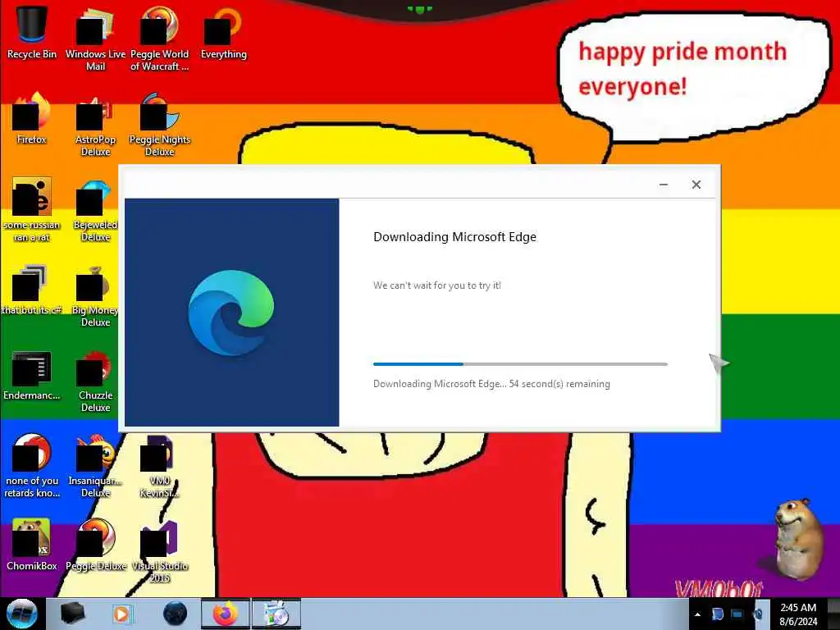Open the Windows Live Mail shortcut
The width and height of the screenshot is (840, 630).
[95, 39]
